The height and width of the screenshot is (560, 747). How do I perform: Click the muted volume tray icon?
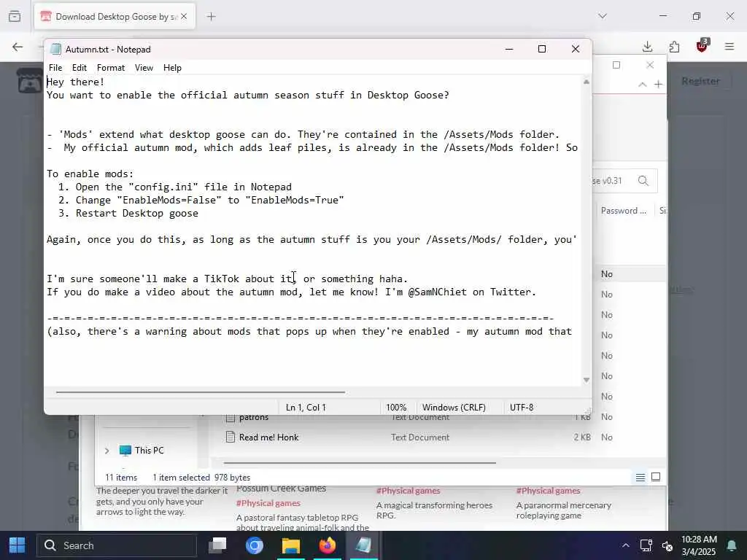pos(667,545)
